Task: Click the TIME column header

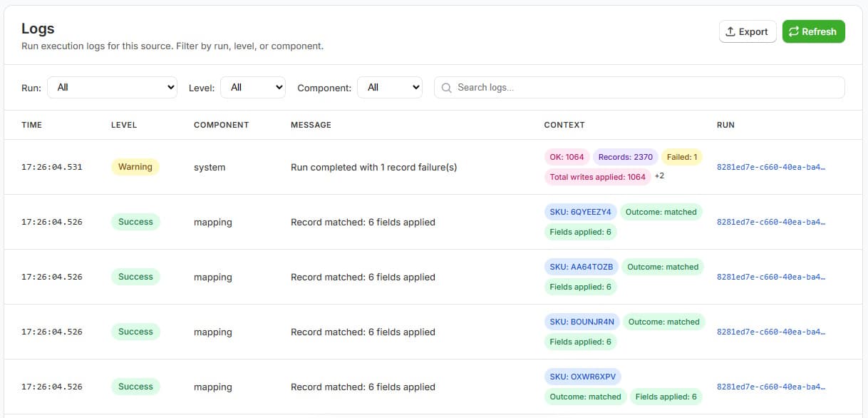Action: (x=31, y=125)
